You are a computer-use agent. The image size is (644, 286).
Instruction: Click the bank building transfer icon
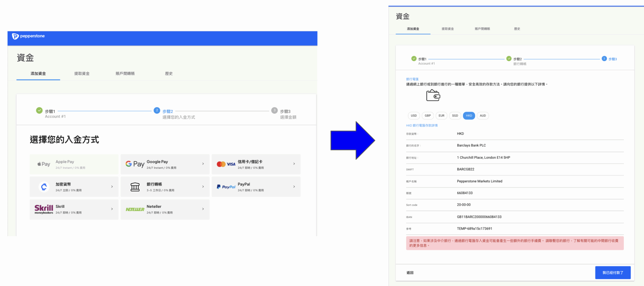pyautogui.click(x=135, y=187)
